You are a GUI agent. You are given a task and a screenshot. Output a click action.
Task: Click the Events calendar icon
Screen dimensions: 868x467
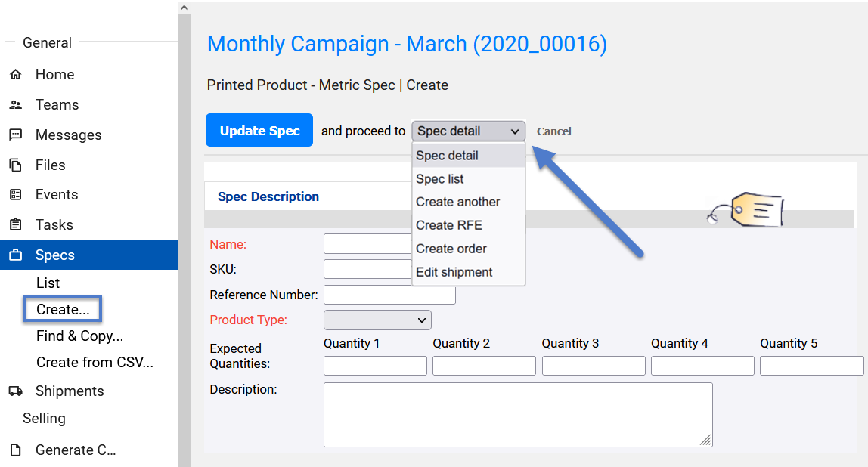click(15, 195)
